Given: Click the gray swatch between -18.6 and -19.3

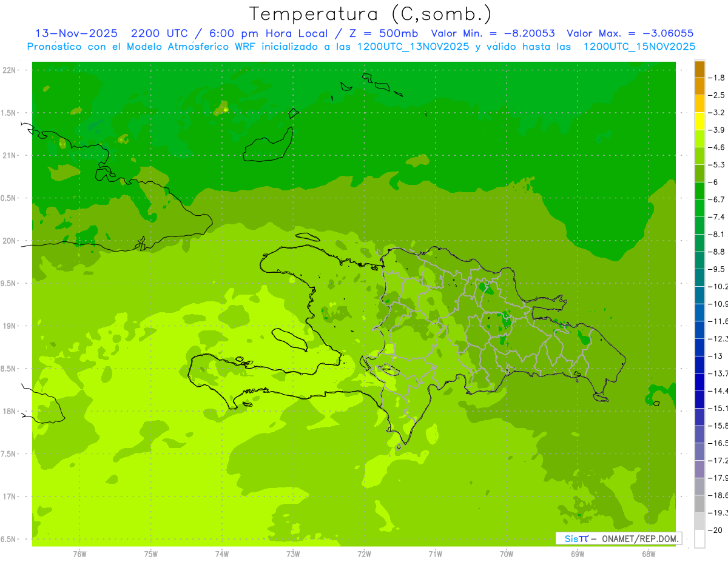Looking at the screenshot, I should point(699,504).
